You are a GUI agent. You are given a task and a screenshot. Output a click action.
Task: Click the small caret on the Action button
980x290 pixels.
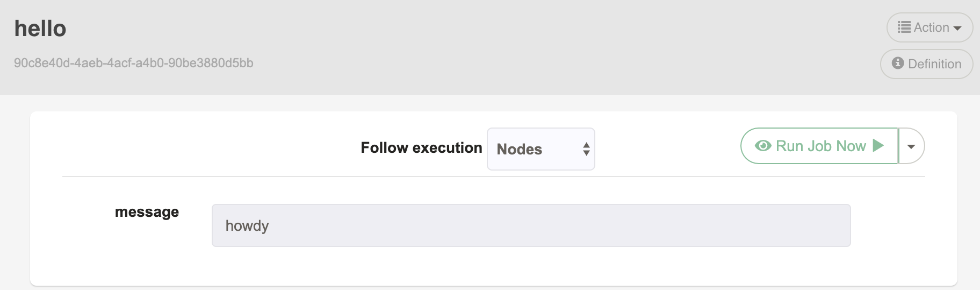coord(957,29)
